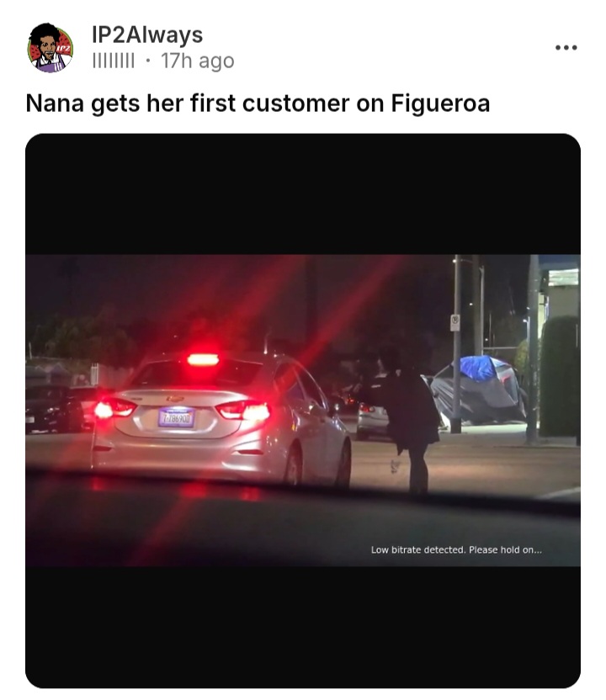The width and height of the screenshot is (606, 700).
Task: Click the car's right tail light
Action: coord(243,410)
